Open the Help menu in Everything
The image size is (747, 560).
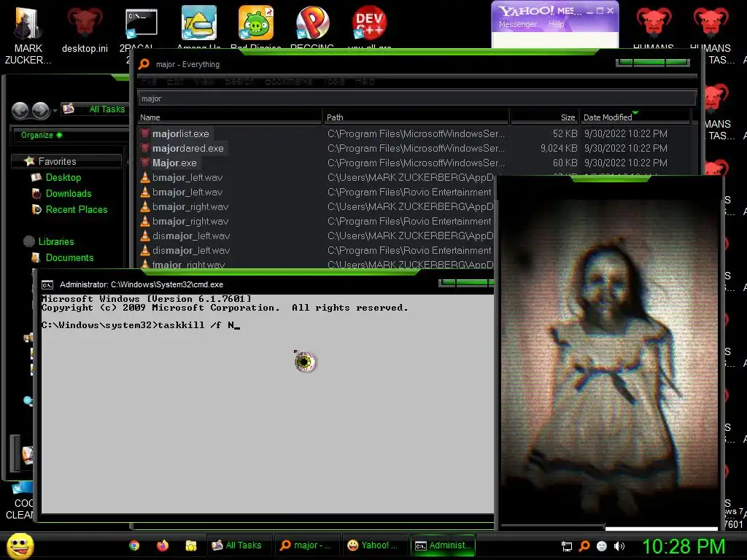pos(365,82)
